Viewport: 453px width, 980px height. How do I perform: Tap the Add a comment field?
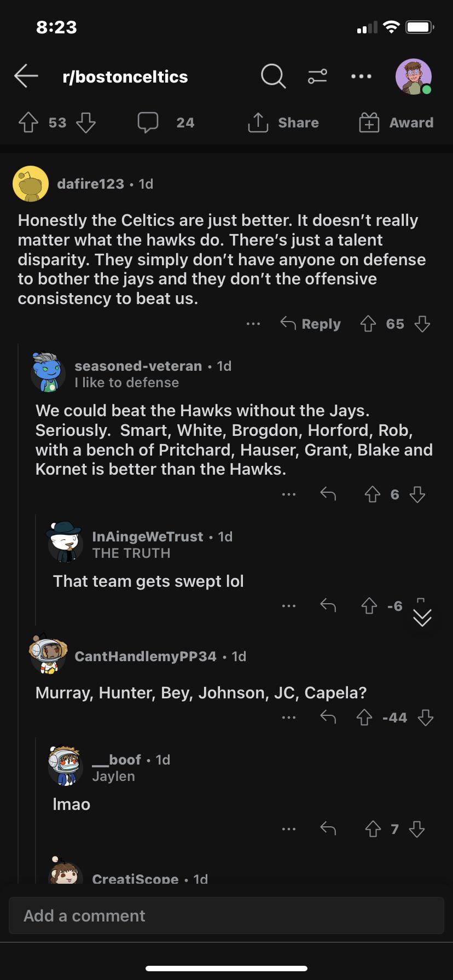click(226, 915)
